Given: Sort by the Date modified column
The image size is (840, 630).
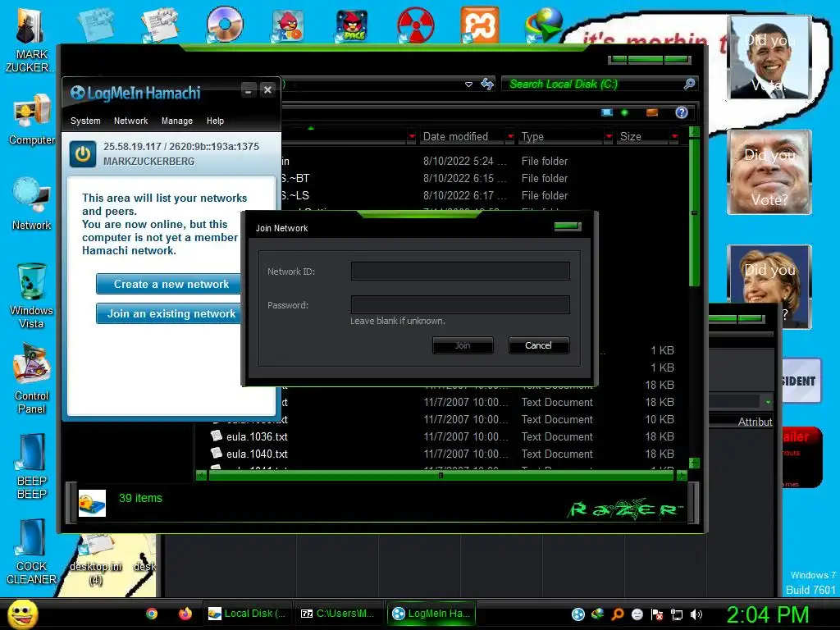Looking at the screenshot, I should [x=455, y=137].
